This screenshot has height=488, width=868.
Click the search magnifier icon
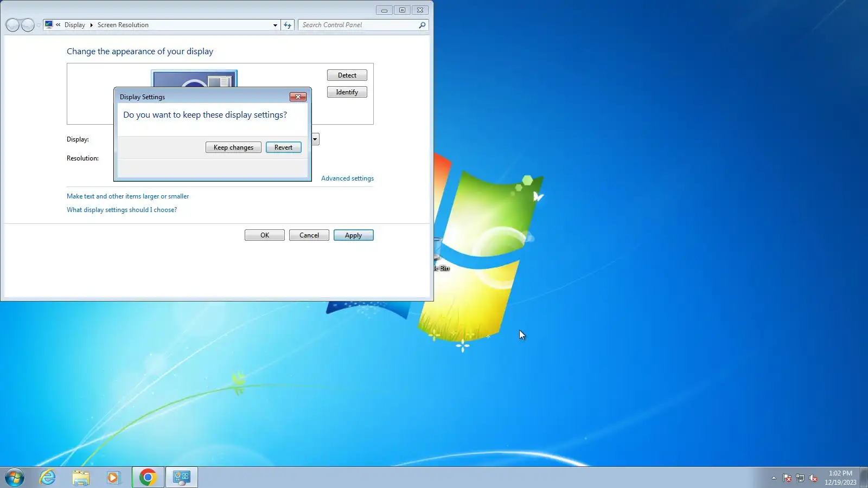422,25
